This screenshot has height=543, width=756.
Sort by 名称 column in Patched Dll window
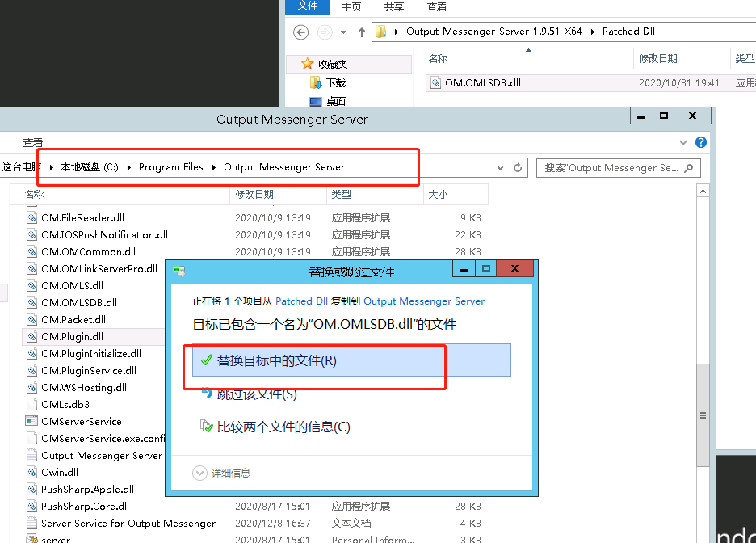(x=438, y=59)
